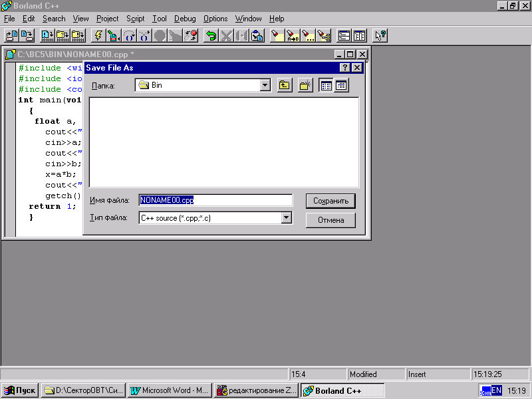Click the Copy icon beside the scissors
This screenshot has height=399, width=532.
241,36
